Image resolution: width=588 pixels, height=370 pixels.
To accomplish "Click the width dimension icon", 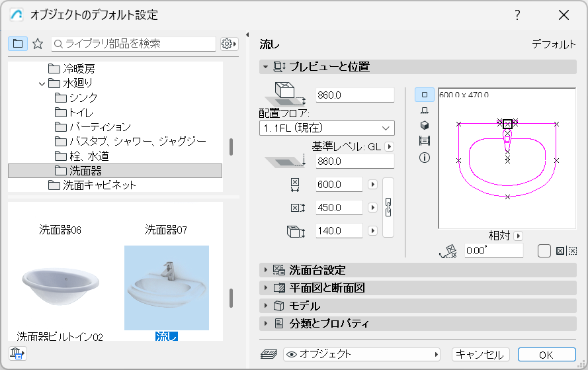I will coord(295,185).
